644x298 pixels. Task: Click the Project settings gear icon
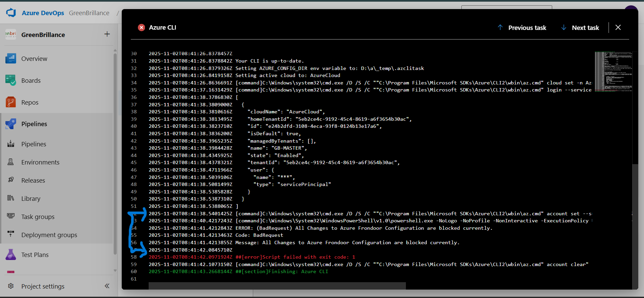click(x=11, y=286)
